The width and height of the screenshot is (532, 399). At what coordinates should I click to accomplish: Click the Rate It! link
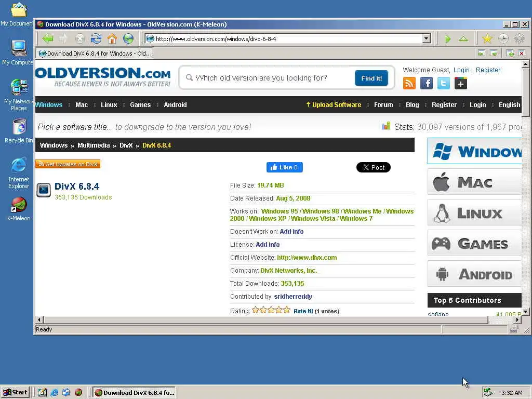(x=303, y=311)
